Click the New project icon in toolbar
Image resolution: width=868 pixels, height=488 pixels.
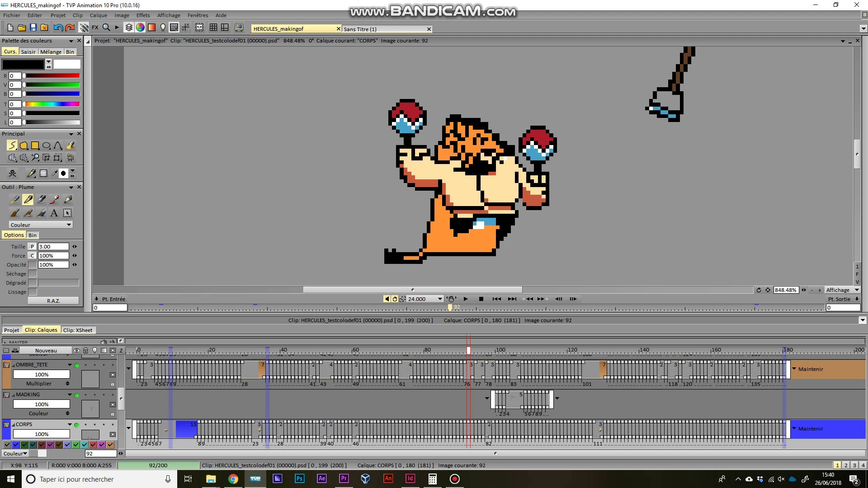pyautogui.click(x=10, y=28)
